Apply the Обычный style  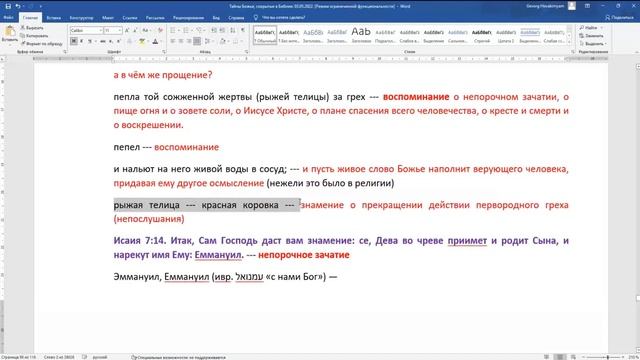pos(265,35)
